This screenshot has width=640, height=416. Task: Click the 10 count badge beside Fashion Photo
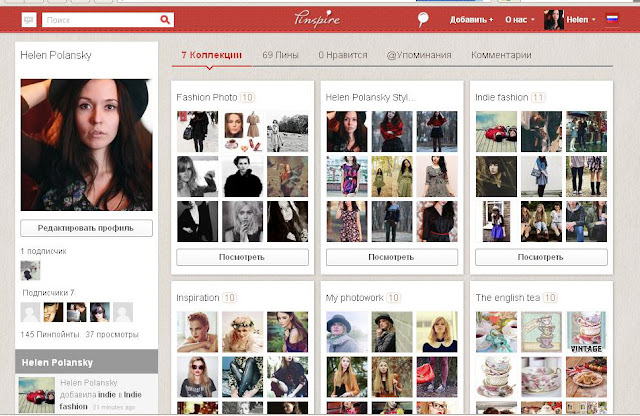click(247, 98)
